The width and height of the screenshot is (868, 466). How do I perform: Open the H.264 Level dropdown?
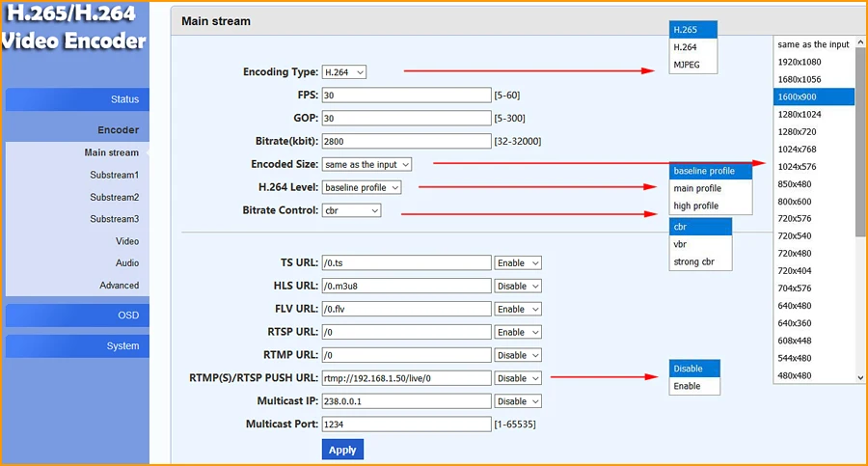pyautogui.click(x=362, y=188)
